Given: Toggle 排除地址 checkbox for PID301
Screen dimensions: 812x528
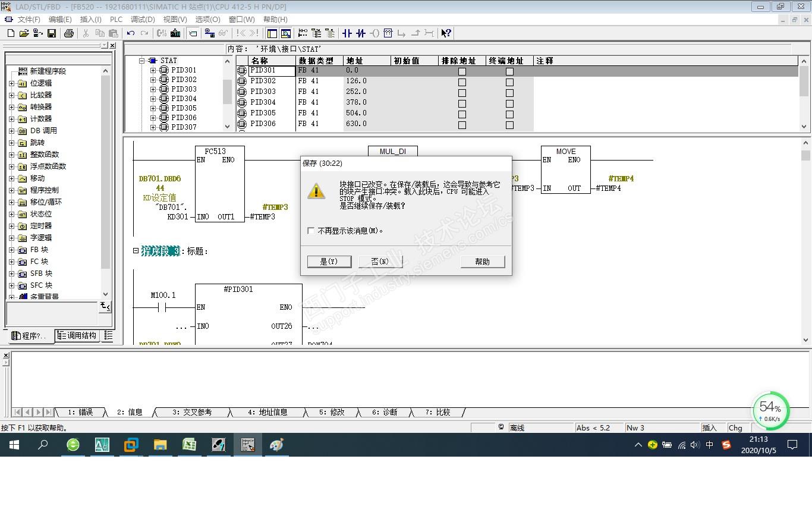Looking at the screenshot, I should tap(462, 71).
